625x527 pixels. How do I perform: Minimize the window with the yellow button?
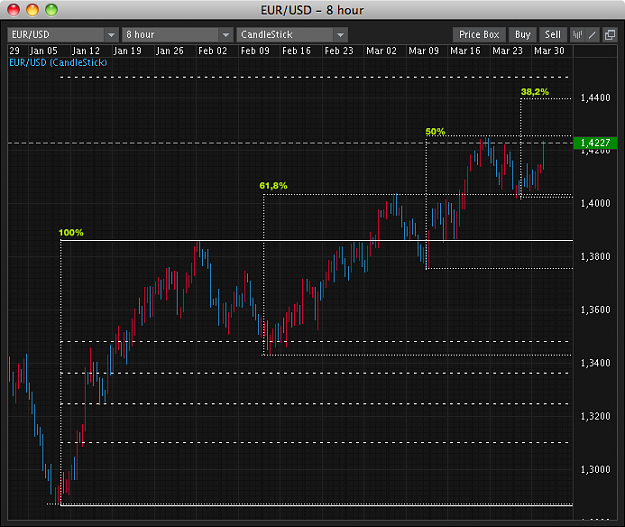click(x=32, y=10)
